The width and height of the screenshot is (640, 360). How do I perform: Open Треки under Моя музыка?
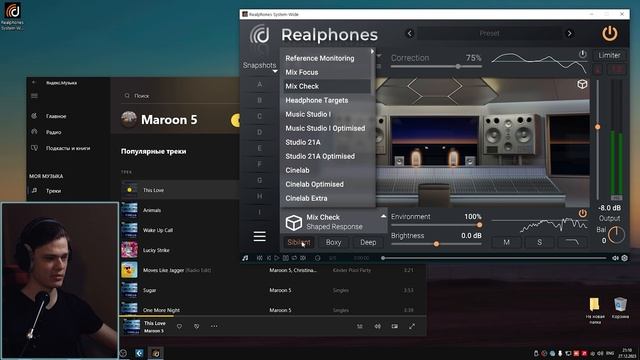[53, 191]
